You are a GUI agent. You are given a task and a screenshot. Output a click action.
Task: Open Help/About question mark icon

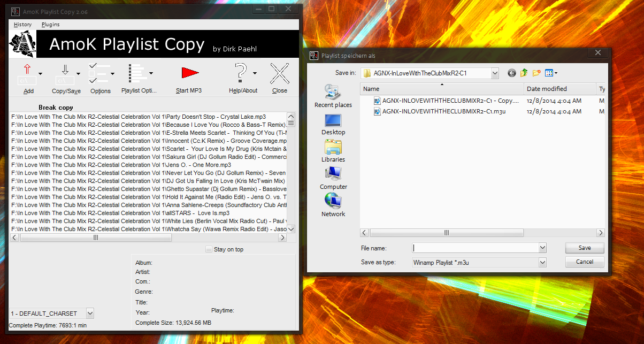(241, 74)
